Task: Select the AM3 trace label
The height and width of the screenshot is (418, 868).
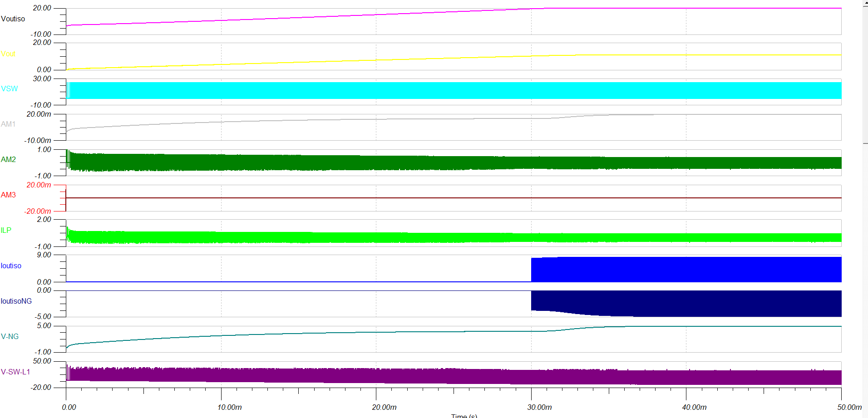Action: click(8, 195)
